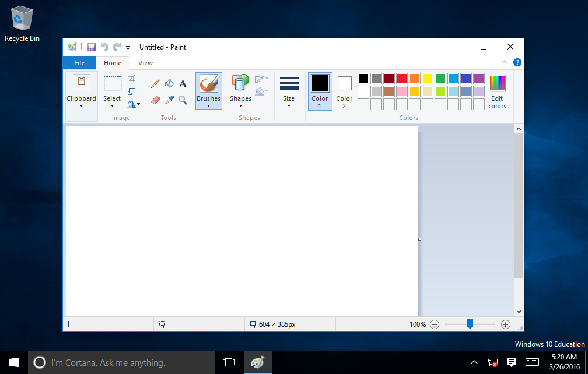Pick the orange color swatch
The width and height of the screenshot is (588, 374).
415,79
